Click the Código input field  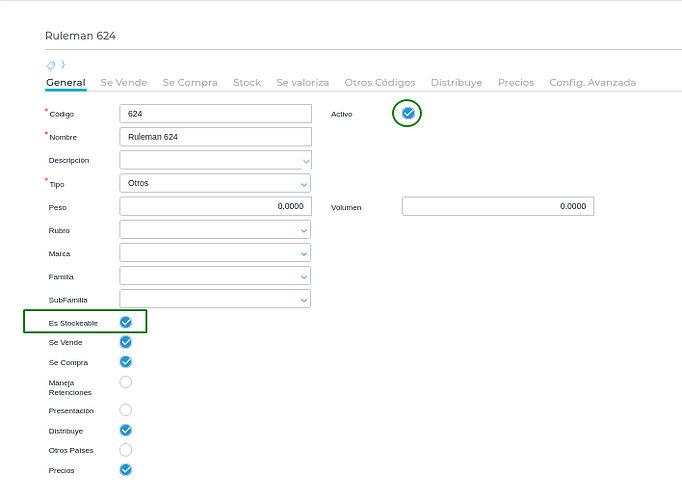click(x=215, y=114)
